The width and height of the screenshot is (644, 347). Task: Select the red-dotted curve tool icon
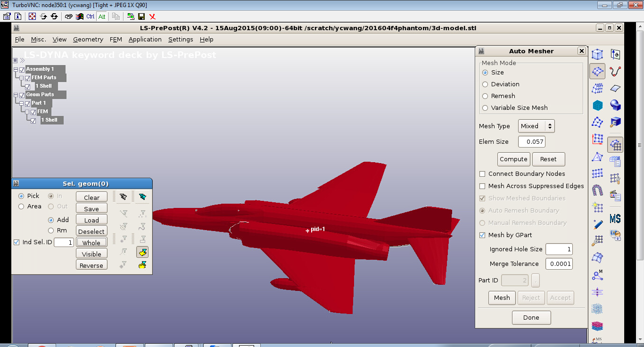[615, 72]
